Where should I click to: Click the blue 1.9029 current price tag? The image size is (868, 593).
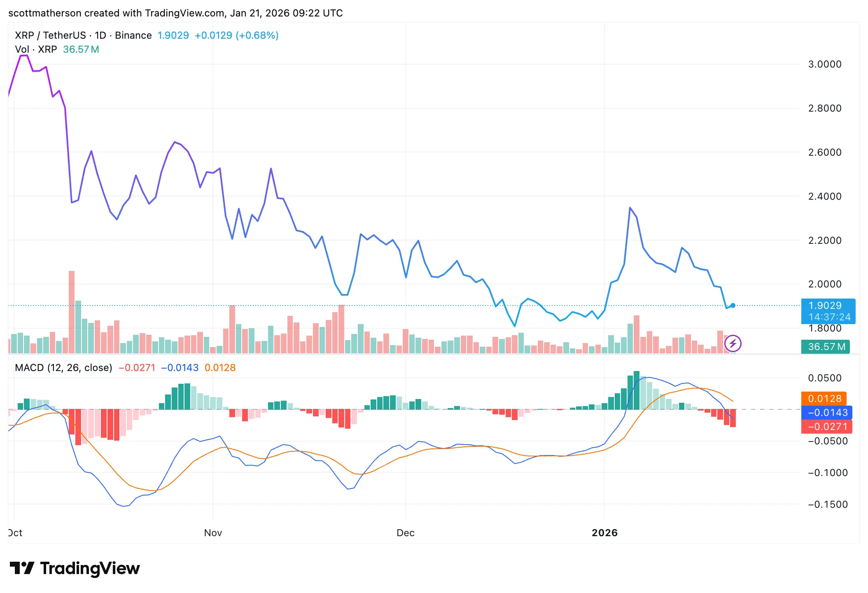[825, 306]
